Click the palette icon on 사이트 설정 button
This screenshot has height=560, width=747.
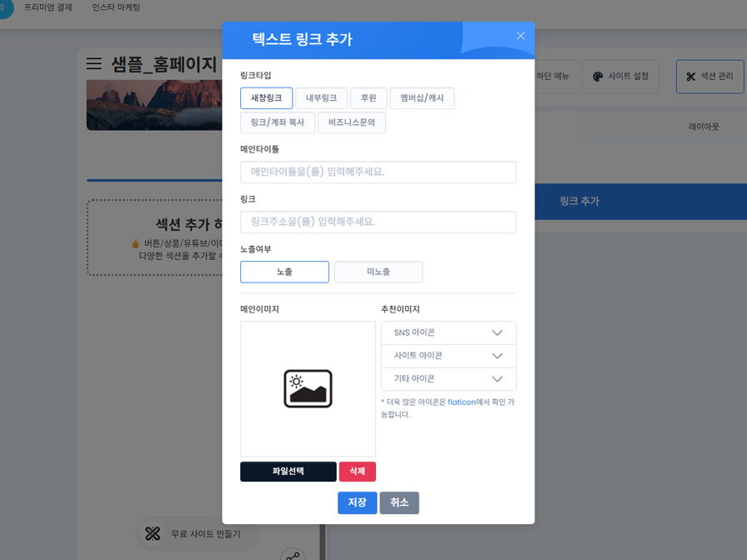click(597, 75)
